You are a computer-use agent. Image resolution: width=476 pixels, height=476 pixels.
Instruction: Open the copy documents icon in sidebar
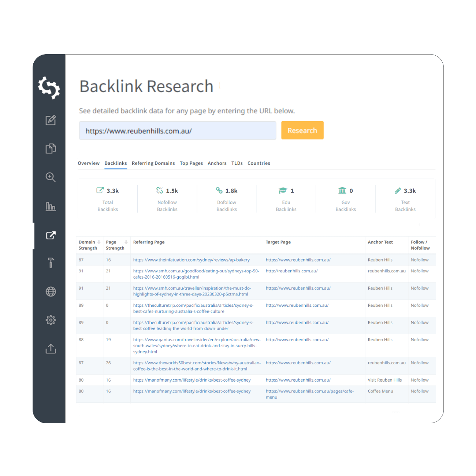tap(51, 148)
